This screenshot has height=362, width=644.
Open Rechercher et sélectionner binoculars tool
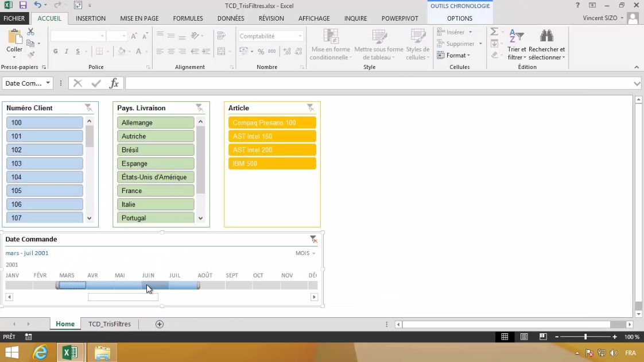546,37
